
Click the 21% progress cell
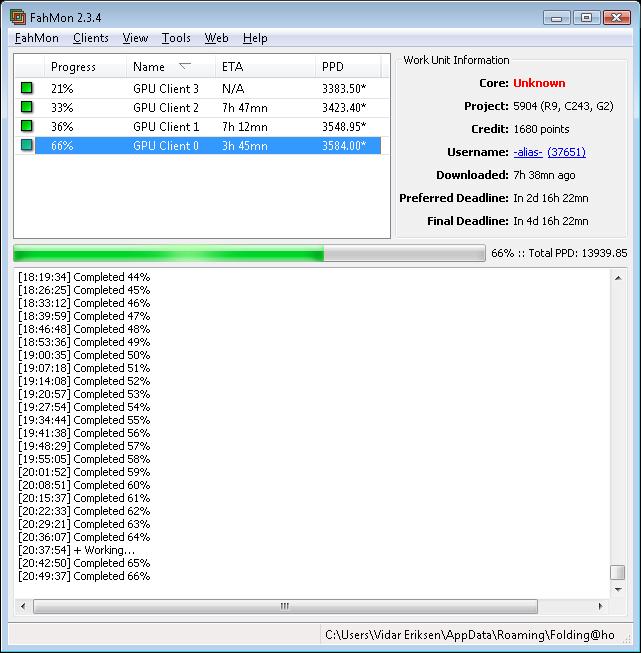click(62, 89)
